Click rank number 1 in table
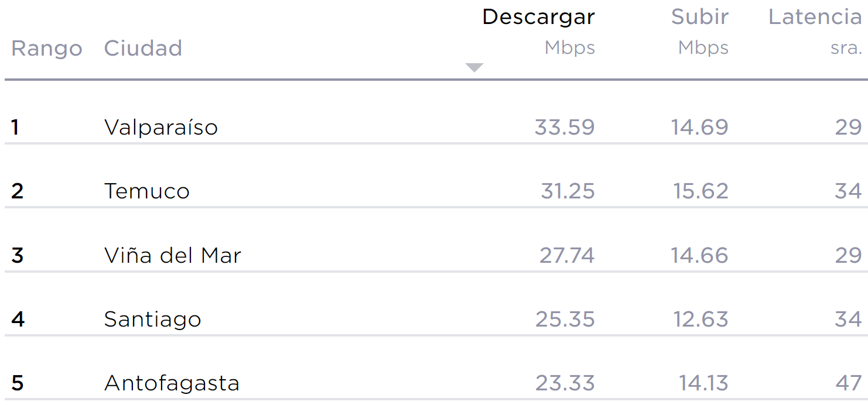Viewport: 868px width, 405px height. 15,127
